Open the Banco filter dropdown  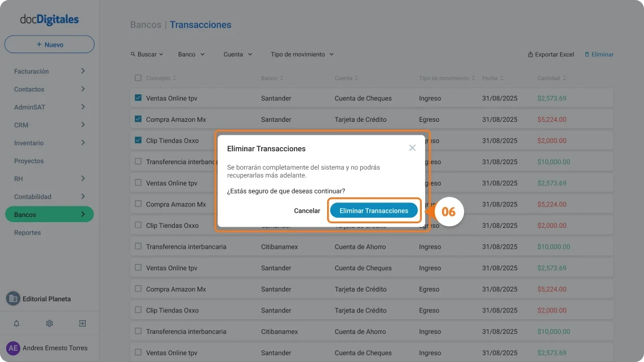[191, 54]
